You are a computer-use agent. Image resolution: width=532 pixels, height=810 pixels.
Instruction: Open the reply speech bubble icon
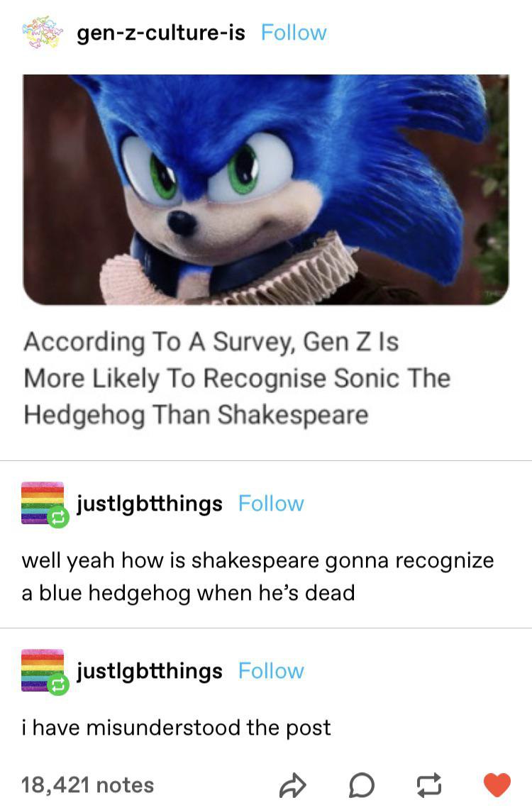tap(361, 786)
